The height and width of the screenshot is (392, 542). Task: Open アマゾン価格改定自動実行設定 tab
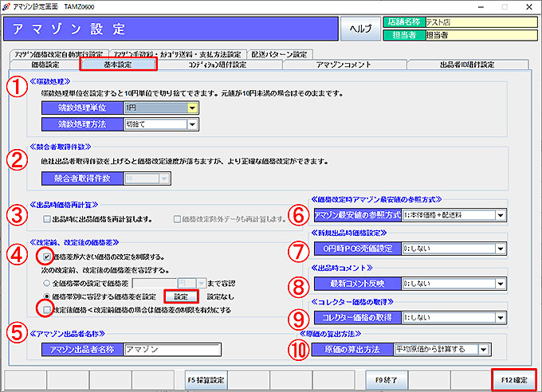tap(59, 54)
